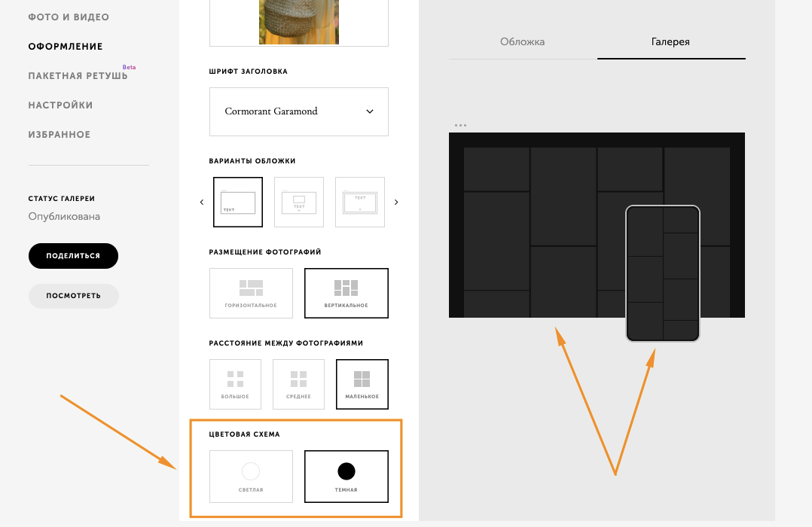Choose the light color scheme
The width and height of the screenshot is (812, 527).
pyautogui.click(x=251, y=476)
